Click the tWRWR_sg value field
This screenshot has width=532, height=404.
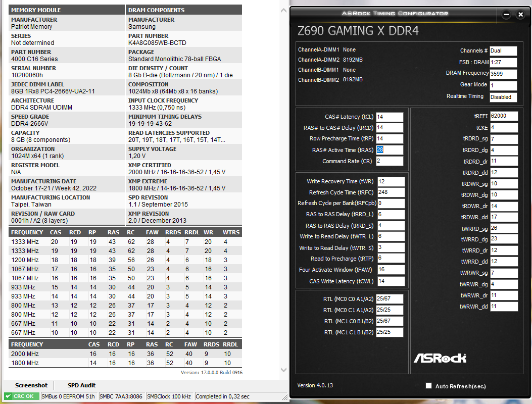pos(504,273)
